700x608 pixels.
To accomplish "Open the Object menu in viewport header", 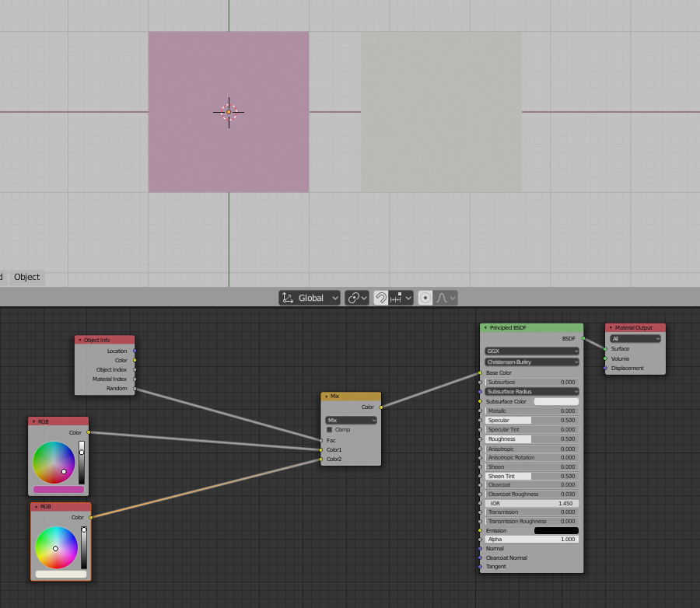I will tap(26, 277).
